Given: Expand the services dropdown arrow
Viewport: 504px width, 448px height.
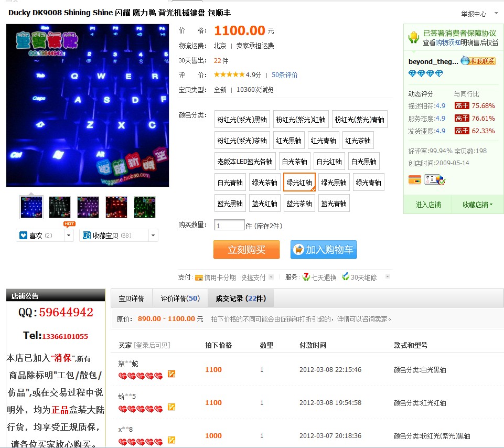Looking at the screenshot, I should click(x=388, y=276).
